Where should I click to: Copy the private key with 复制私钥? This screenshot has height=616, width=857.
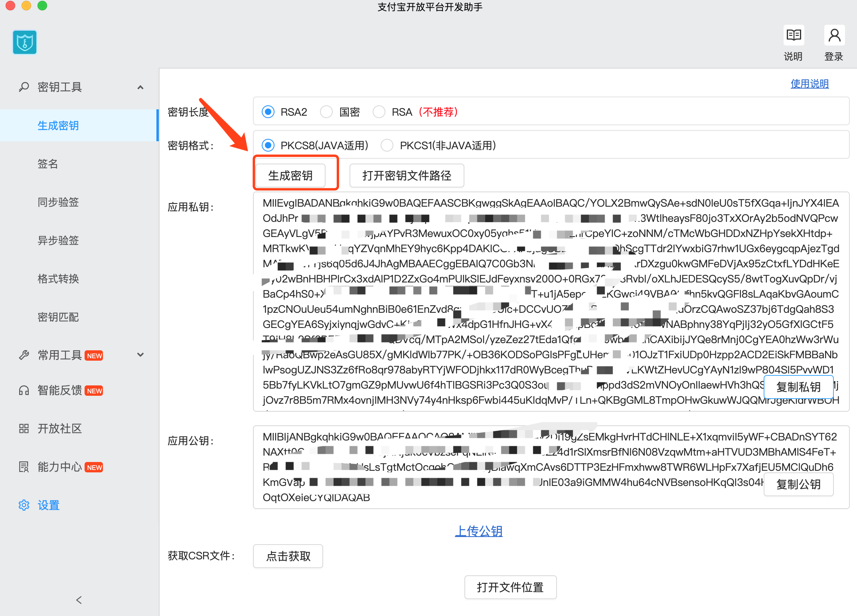pyautogui.click(x=798, y=387)
